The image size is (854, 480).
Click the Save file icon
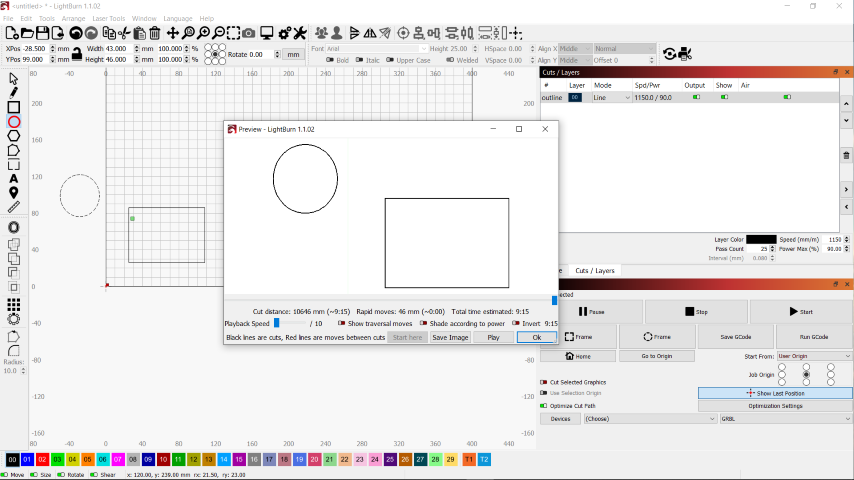[x=42, y=34]
